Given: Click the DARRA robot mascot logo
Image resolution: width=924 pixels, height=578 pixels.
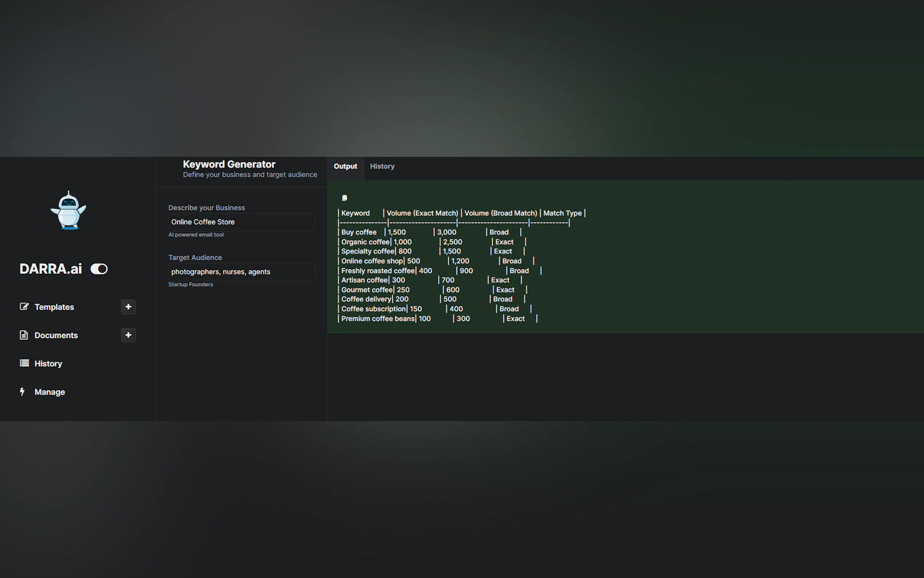Looking at the screenshot, I should click(x=68, y=211).
